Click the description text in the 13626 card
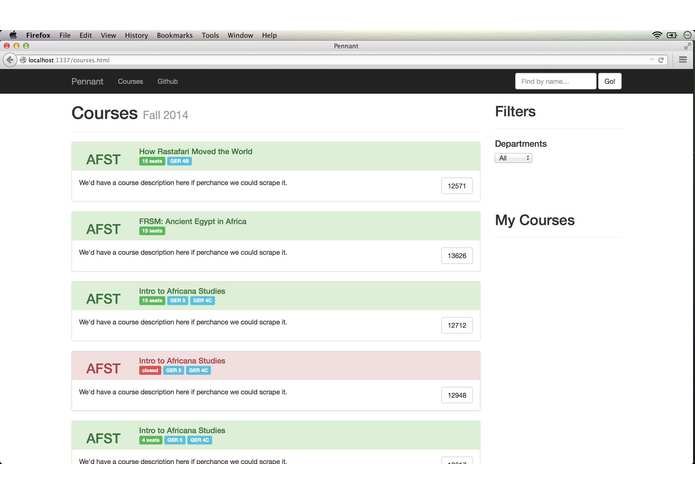The width and height of the screenshot is (695, 494). [x=183, y=252]
